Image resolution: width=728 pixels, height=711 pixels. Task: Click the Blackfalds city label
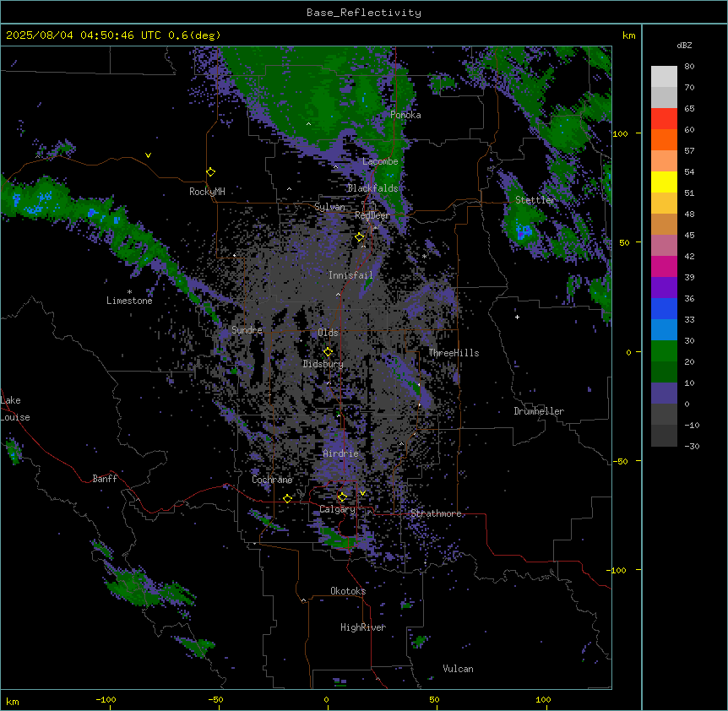(372, 188)
